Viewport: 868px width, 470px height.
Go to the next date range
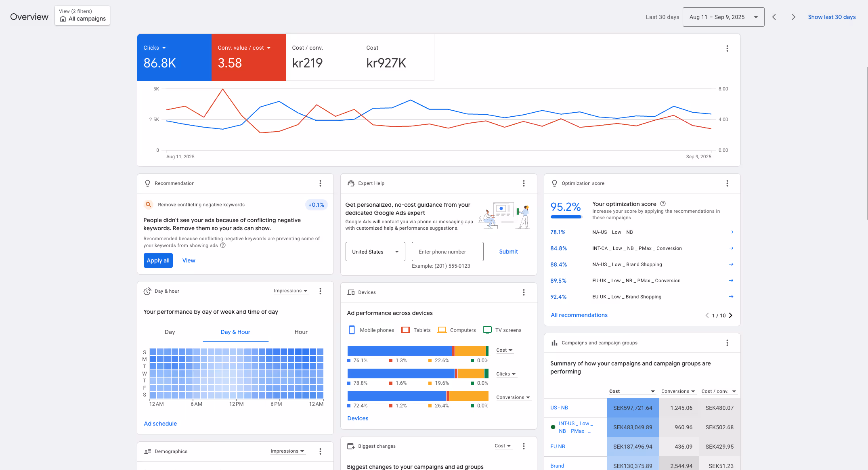click(x=793, y=17)
